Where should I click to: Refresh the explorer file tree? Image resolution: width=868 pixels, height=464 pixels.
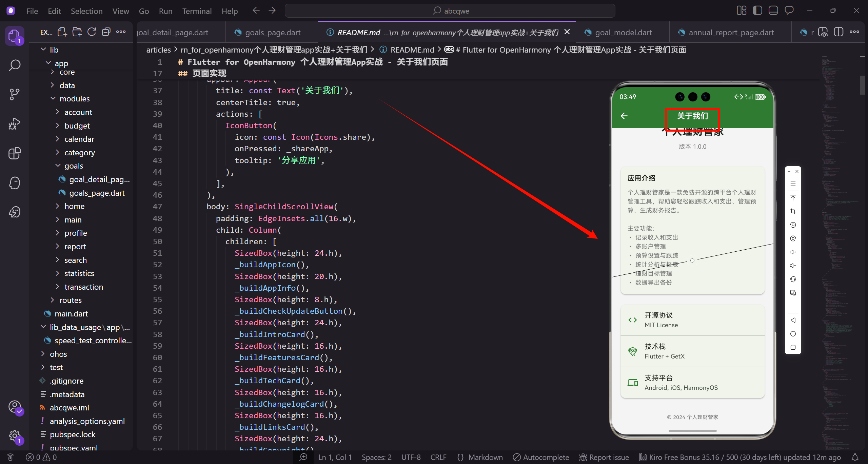[92, 32]
